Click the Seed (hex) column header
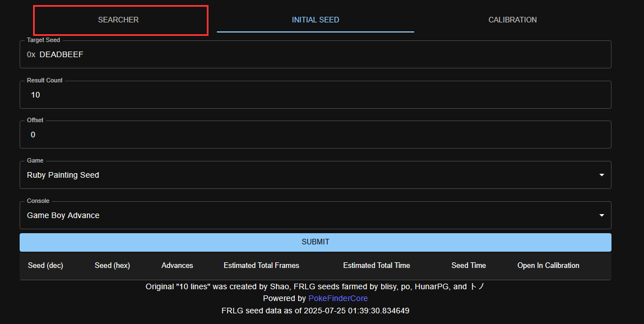The width and height of the screenshot is (644, 324). tap(112, 266)
